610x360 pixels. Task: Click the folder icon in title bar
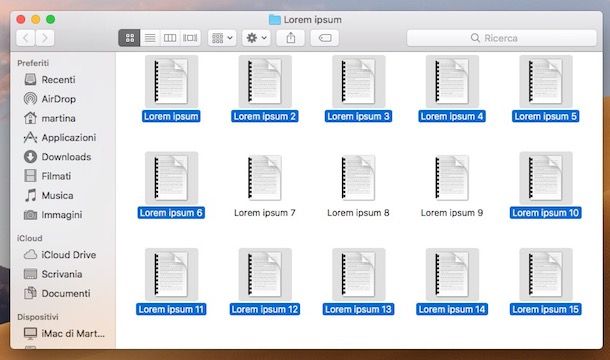tap(275, 19)
